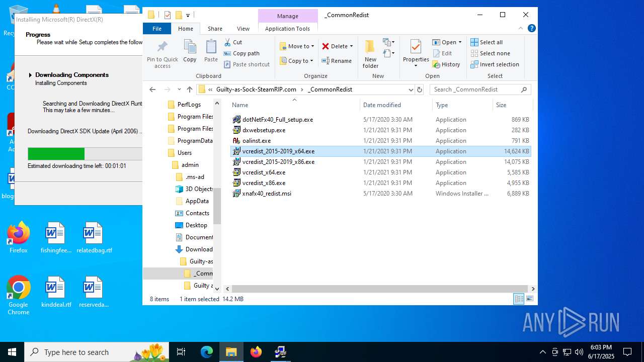Sort by Type column header

point(462,105)
